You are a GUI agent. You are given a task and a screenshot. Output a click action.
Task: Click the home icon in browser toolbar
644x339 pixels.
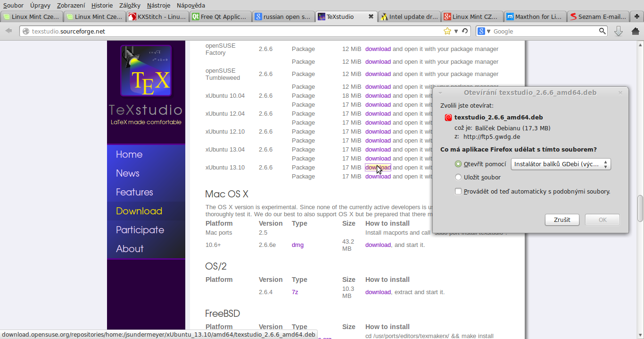coord(635,31)
